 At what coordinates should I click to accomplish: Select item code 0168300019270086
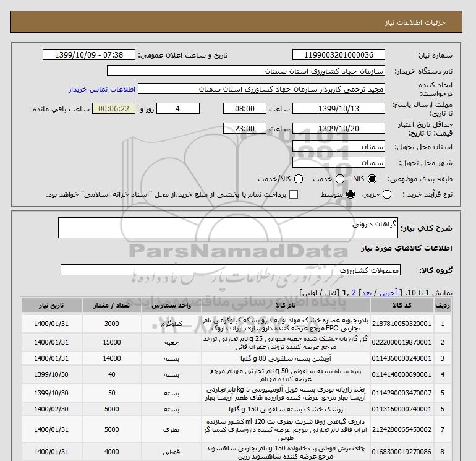tap(402, 452)
